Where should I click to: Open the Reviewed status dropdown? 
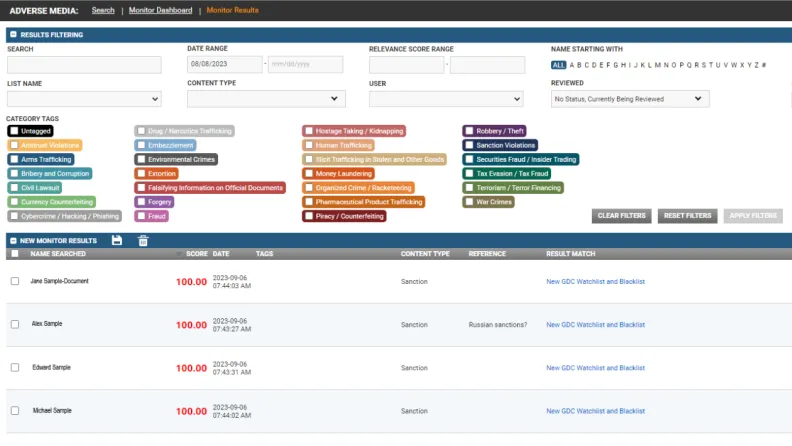click(629, 99)
